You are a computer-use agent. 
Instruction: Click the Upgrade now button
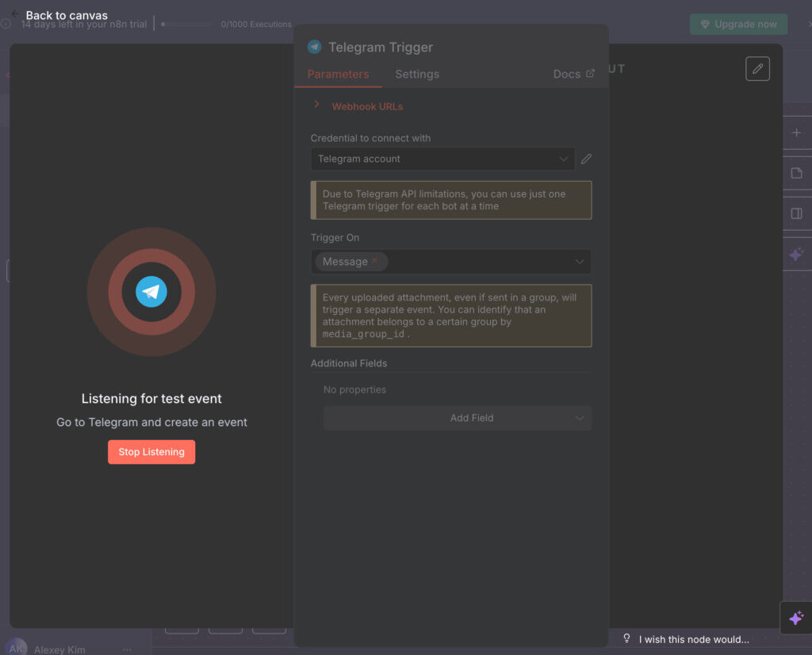click(737, 24)
